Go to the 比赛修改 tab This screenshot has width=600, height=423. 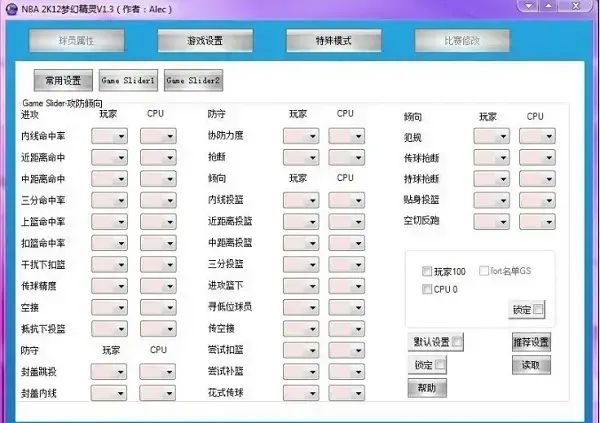tap(462, 41)
